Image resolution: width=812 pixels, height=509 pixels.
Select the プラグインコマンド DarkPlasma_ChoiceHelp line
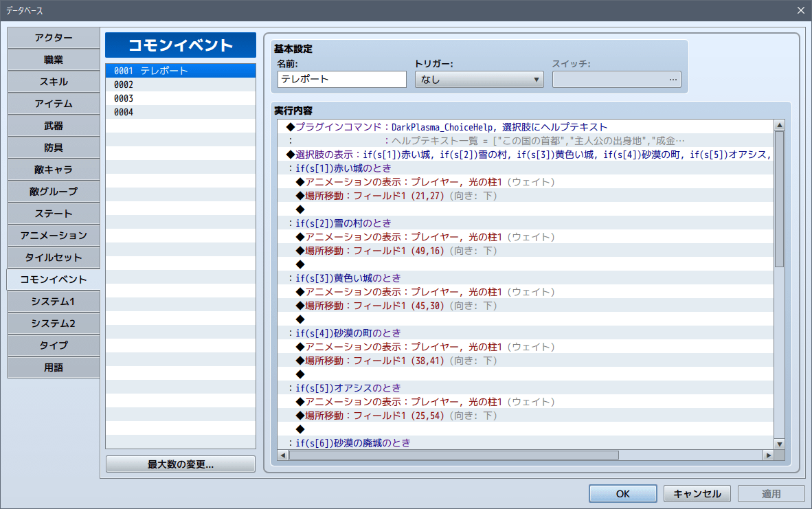[x=526, y=127]
